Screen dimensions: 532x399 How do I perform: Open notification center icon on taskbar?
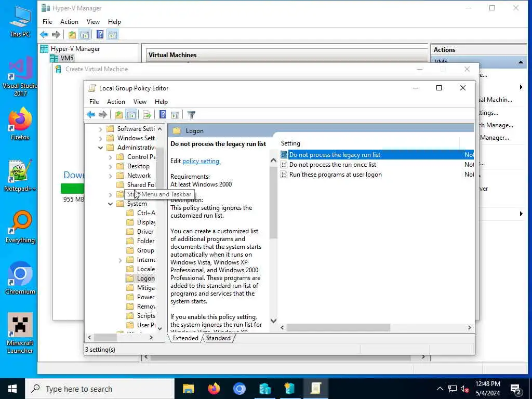tap(516, 389)
